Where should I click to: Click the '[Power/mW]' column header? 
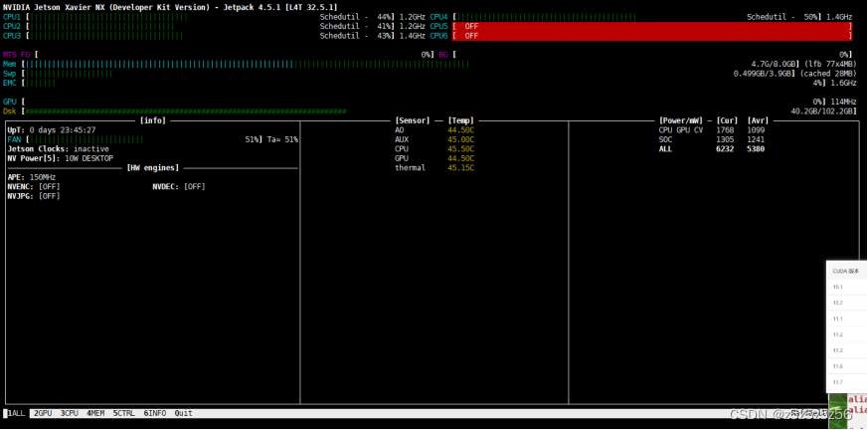pos(681,120)
